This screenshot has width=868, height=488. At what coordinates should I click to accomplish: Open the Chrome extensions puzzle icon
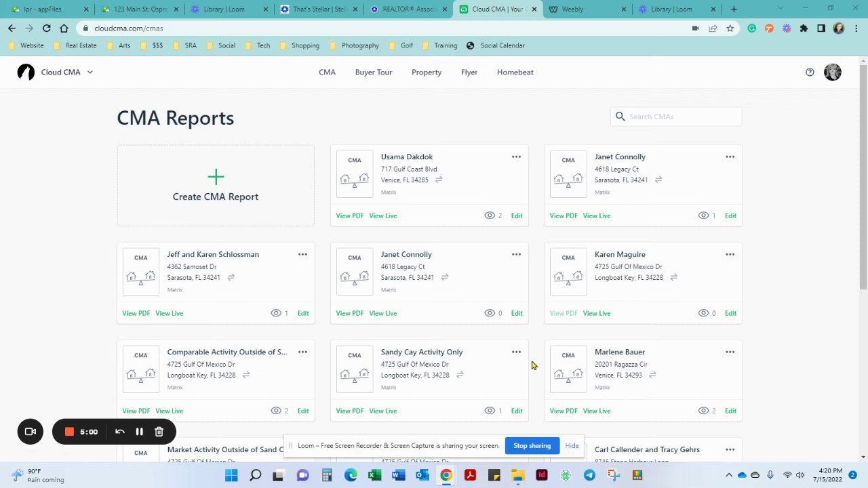(804, 28)
